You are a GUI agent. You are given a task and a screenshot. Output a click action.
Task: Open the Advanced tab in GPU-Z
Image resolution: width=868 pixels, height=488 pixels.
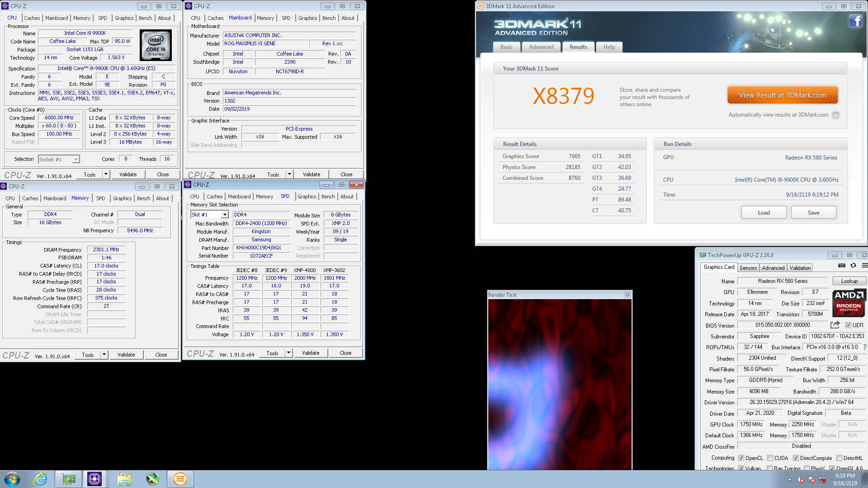pyautogui.click(x=774, y=267)
